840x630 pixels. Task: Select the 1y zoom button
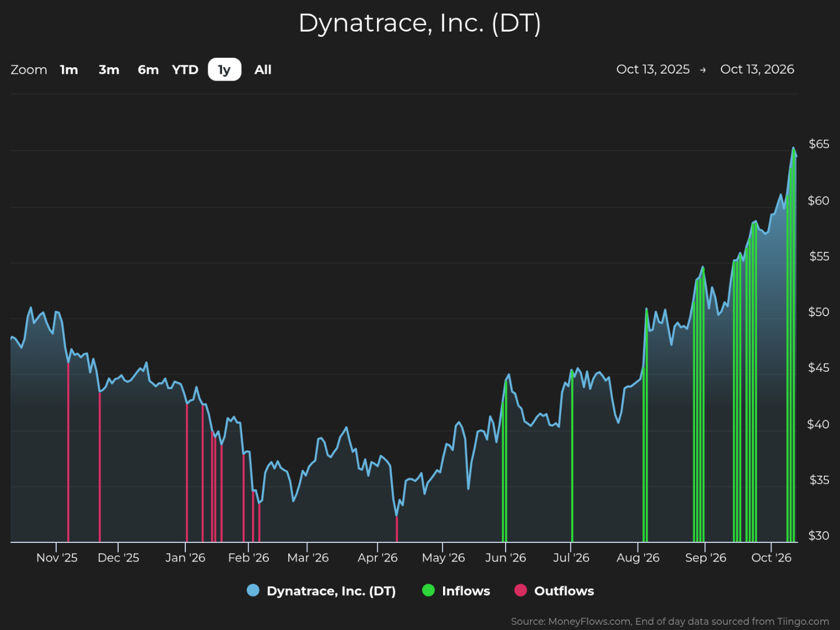tap(224, 70)
